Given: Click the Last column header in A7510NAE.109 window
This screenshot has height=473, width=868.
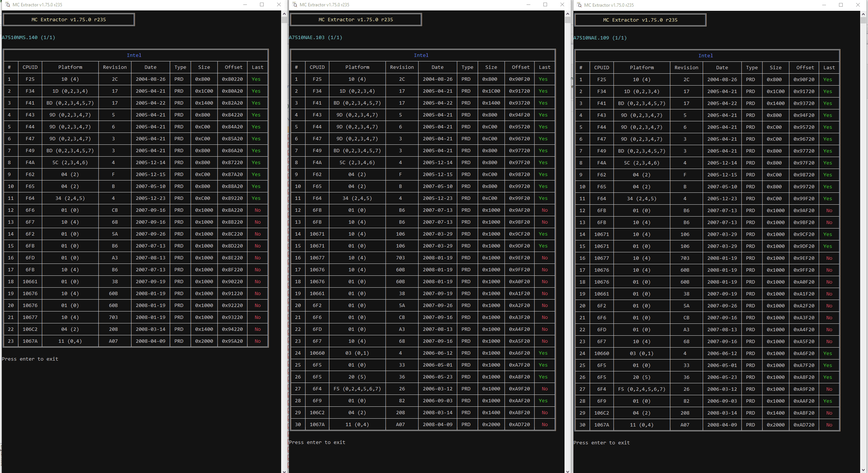Looking at the screenshot, I should 829,68.
